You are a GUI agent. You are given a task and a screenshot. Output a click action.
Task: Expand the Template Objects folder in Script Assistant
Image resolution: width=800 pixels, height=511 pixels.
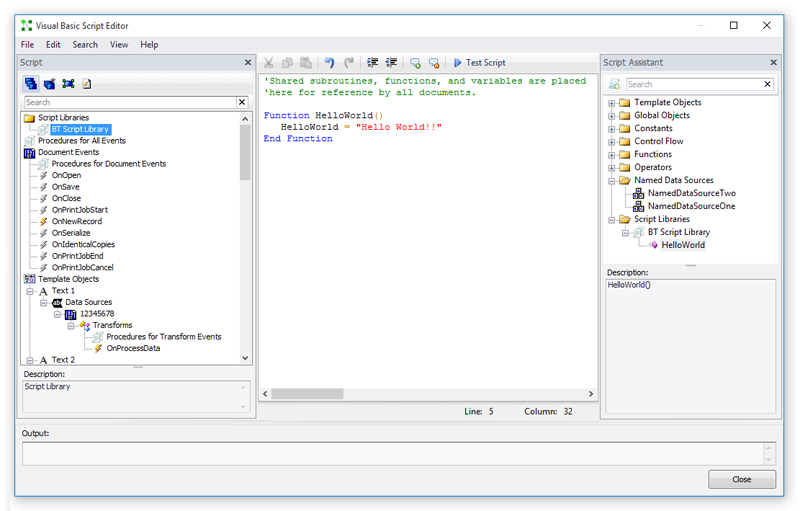tap(611, 102)
